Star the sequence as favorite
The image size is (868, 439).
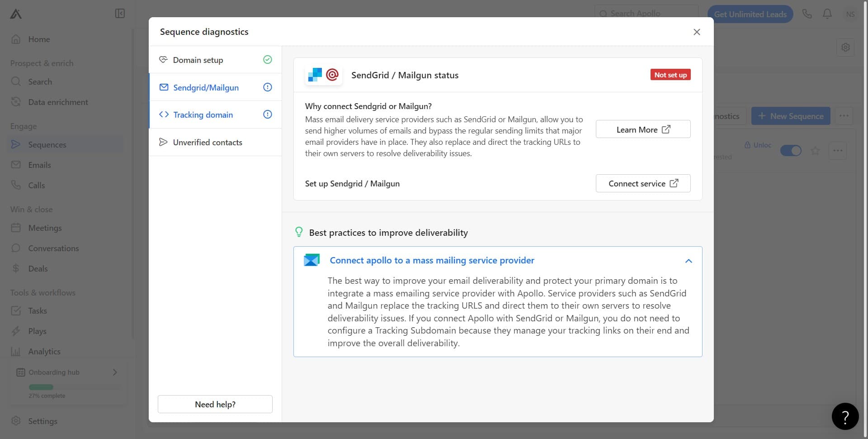tap(815, 151)
